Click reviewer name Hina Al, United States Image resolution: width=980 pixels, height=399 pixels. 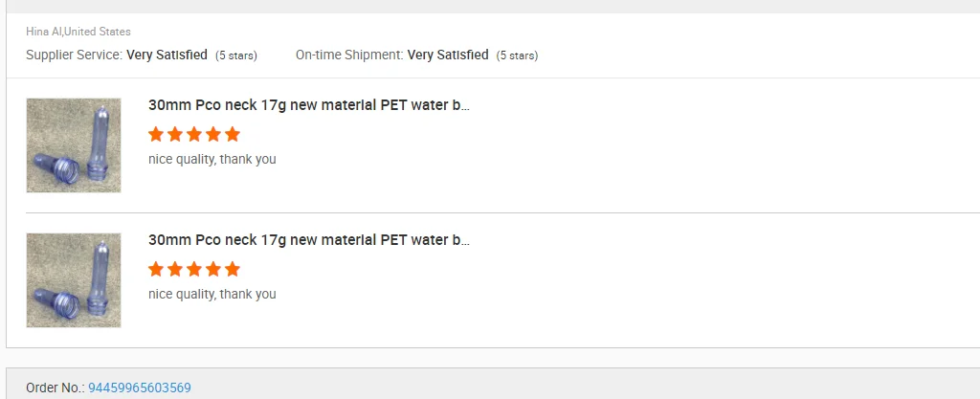(78, 32)
